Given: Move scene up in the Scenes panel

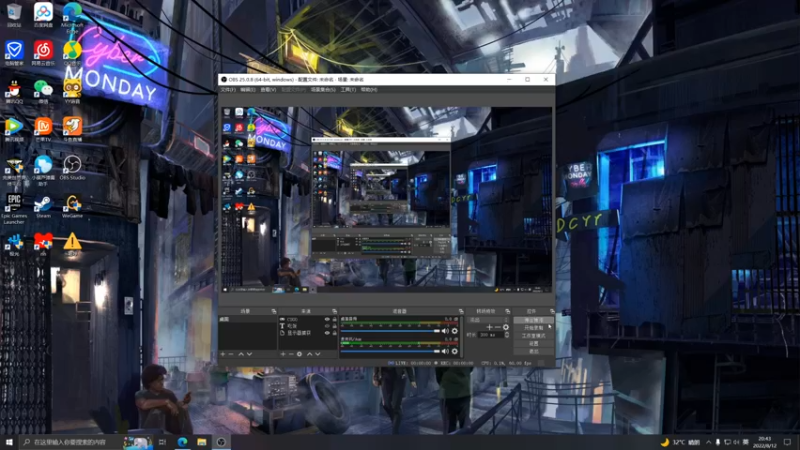Looking at the screenshot, I should click(x=241, y=354).
